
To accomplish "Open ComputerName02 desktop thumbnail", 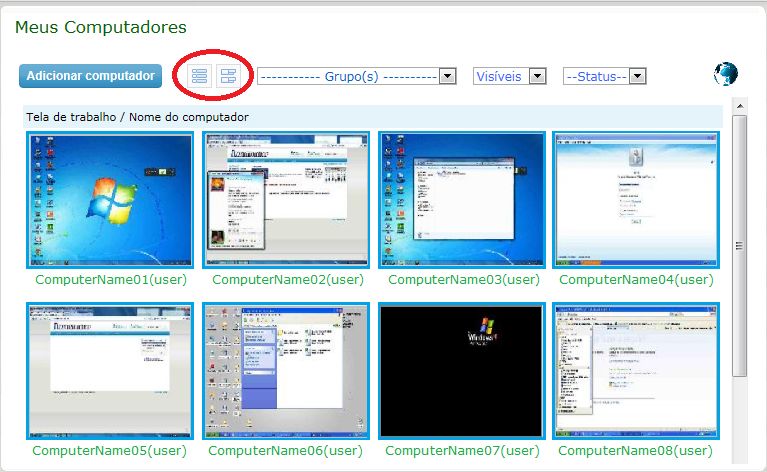I will [286, 200].
